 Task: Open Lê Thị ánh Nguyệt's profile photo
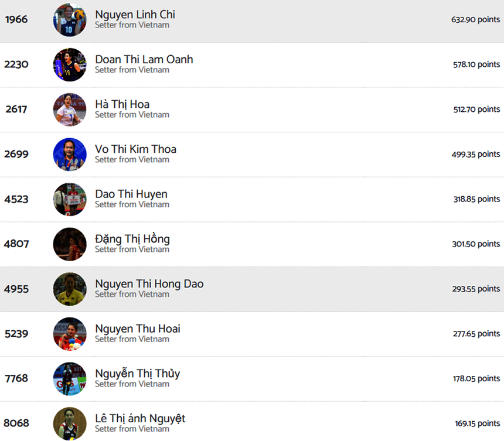(70, 423)
